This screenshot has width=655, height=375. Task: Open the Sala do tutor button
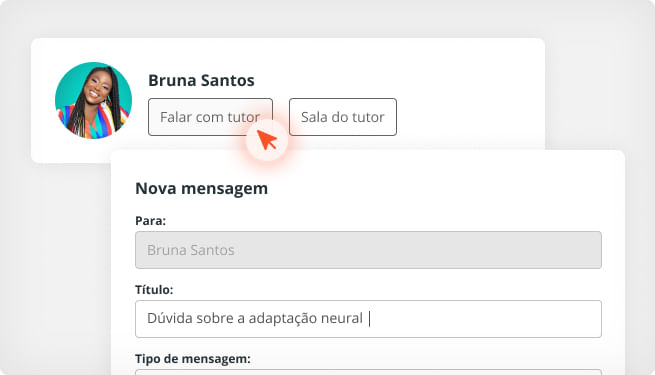[343, 117]
